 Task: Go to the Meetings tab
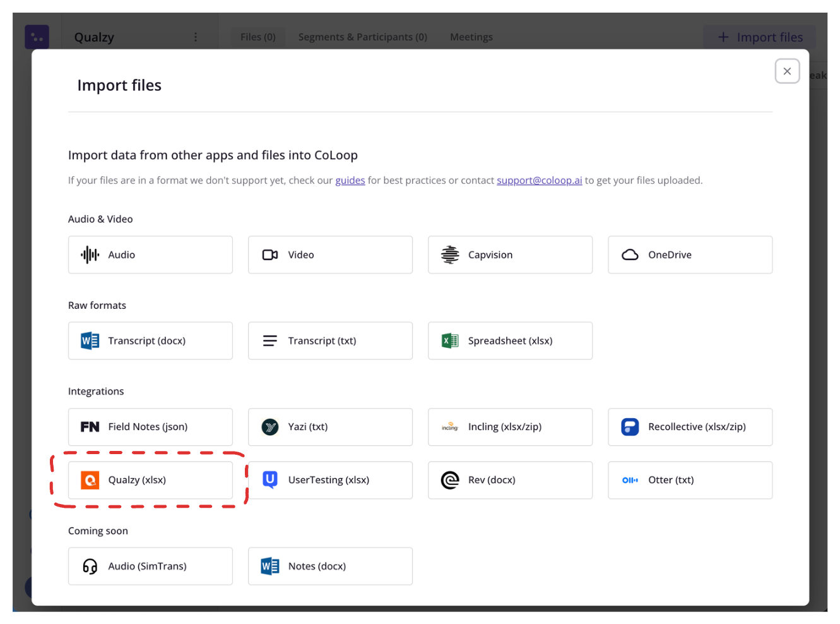pos(471,37)
